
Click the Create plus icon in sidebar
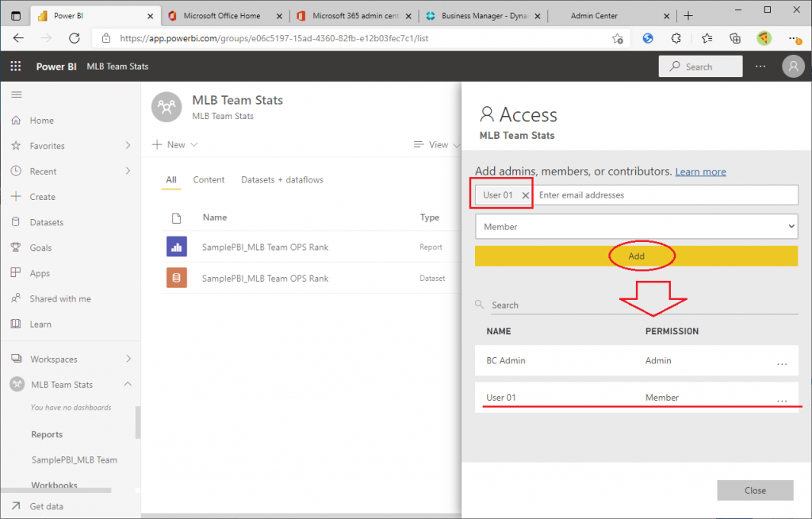pos(16,197)
